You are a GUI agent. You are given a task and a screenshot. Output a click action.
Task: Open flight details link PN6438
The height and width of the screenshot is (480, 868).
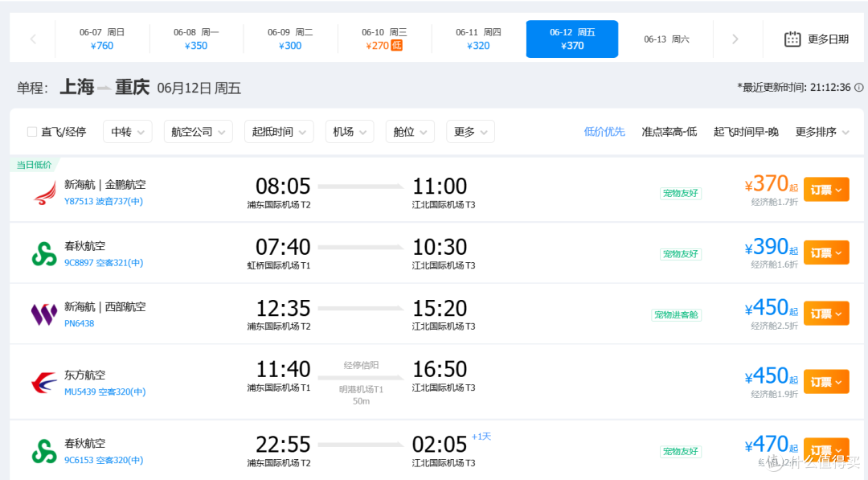pos(79,323)
